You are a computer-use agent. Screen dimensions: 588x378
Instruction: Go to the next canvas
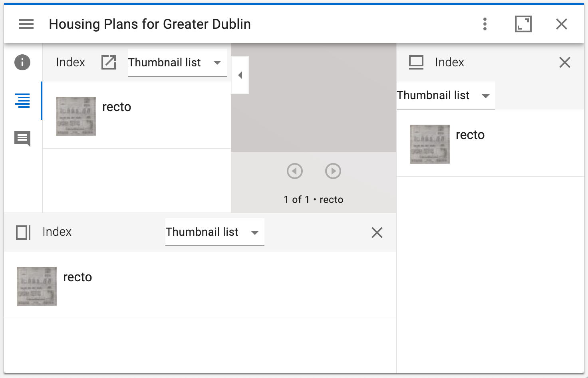(333, 171)
